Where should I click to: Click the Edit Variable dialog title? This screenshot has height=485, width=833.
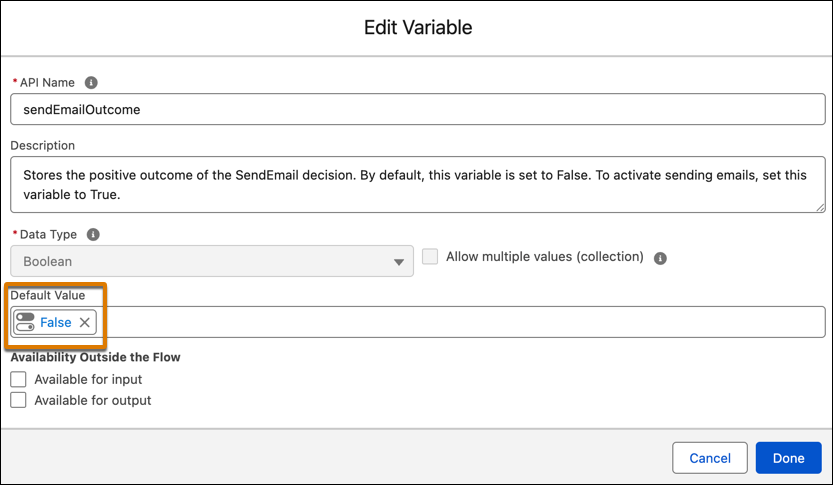pos(418,28)
